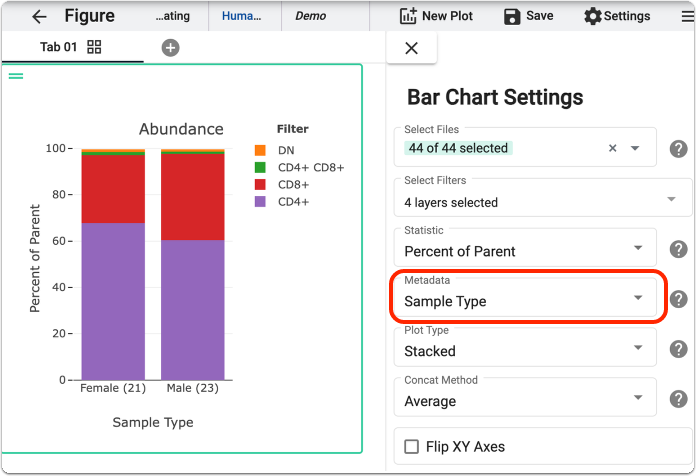The height and width of the screenshot is (476, 696).
Task: Click the red segment of Male bar
Action: (x=193, y=197)
